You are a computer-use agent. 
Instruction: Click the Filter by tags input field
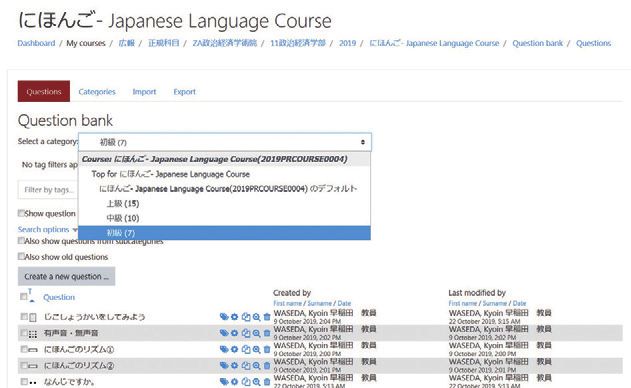click(x=48, y=190)
